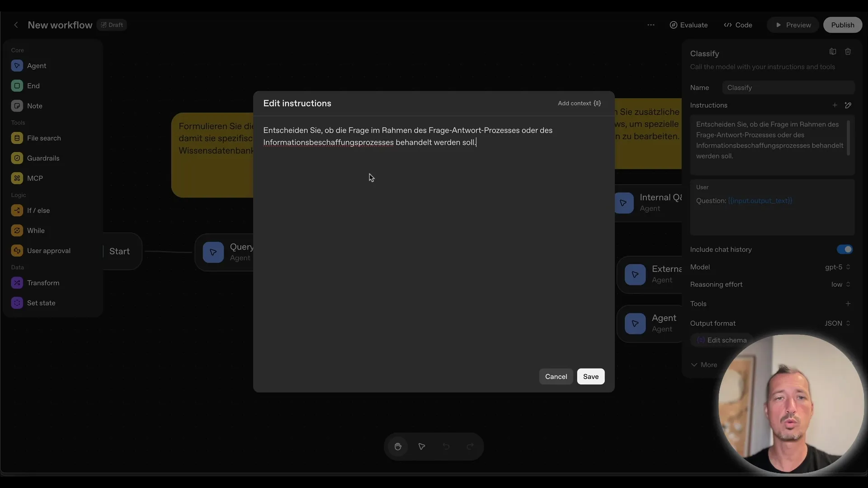This screenshot has width=868, height=488.
Task: Duplicate the Classify node
Action: click(x=833, y=52)
